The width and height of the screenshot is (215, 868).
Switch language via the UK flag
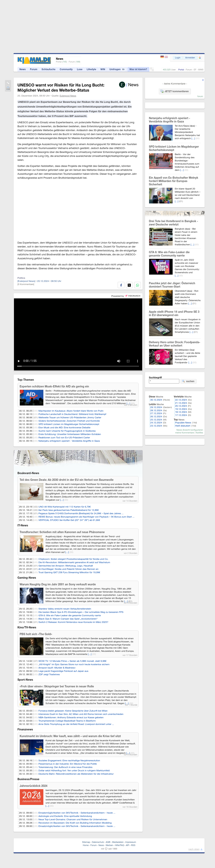(x=166, y=57)
